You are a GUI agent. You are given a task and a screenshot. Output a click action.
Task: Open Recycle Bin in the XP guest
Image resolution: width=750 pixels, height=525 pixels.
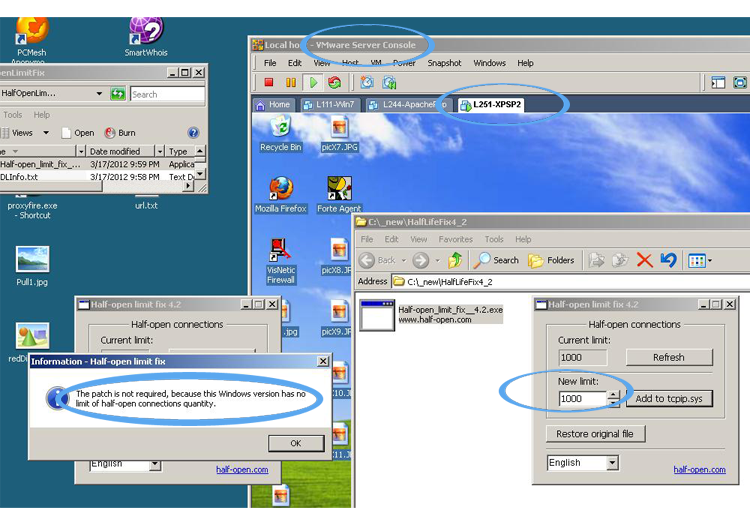coord(281,135)
